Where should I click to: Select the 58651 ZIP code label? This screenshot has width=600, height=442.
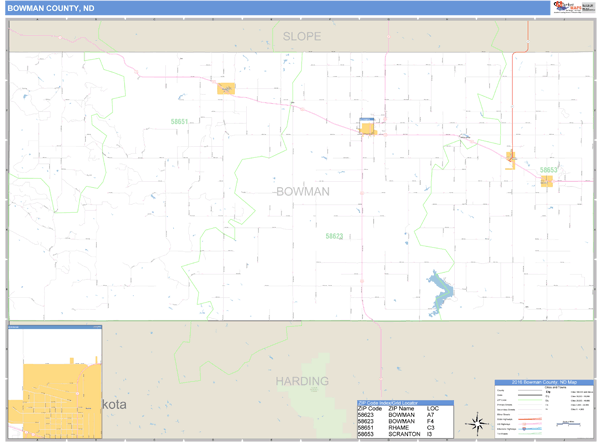click(x=178, y=122)
